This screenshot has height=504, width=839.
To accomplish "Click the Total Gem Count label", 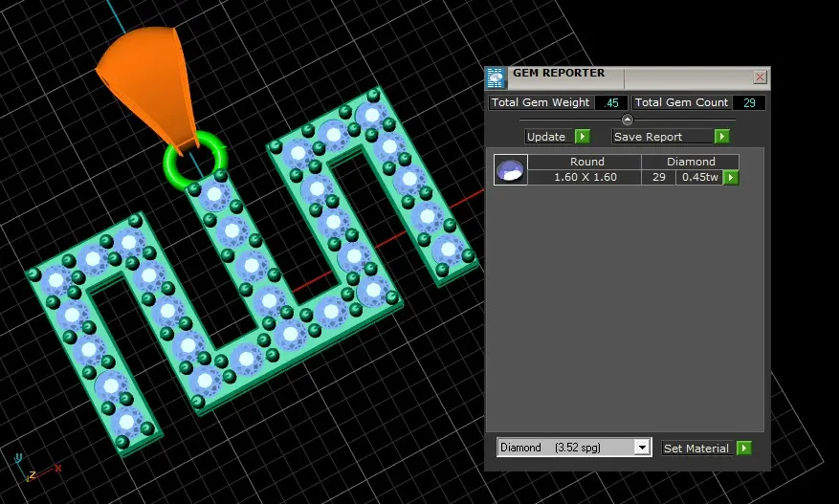I will coord(681,102).
